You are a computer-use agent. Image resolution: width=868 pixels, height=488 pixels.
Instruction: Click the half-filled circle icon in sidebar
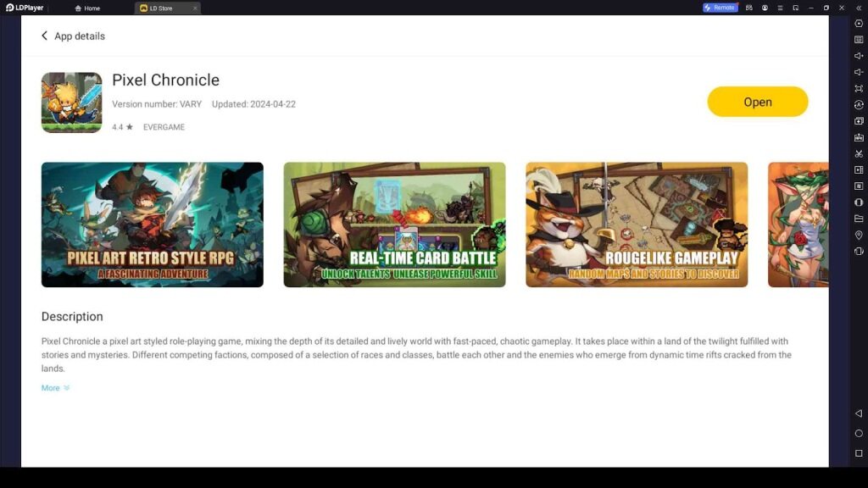point(859,202)
